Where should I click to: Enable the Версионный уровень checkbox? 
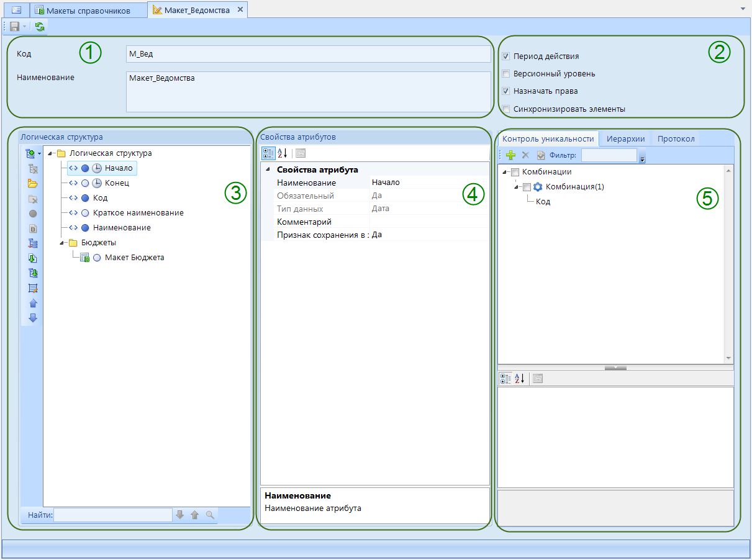coord(506,74)
